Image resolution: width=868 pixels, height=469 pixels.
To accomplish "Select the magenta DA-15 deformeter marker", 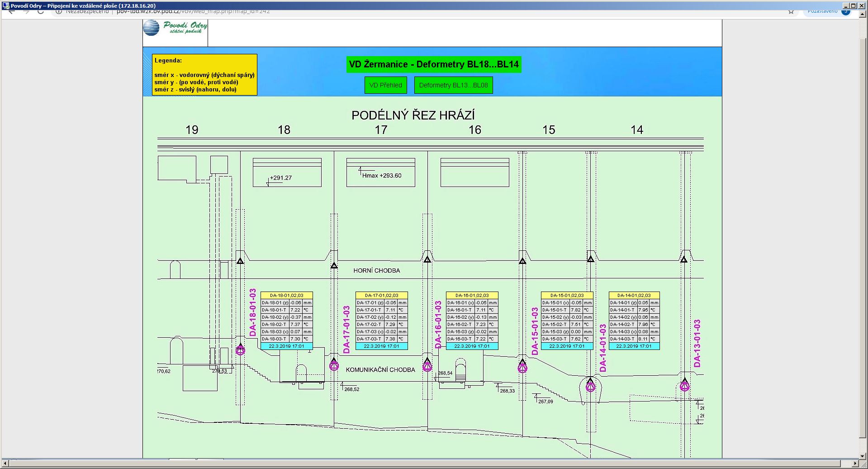I will [x=522, y=367].
